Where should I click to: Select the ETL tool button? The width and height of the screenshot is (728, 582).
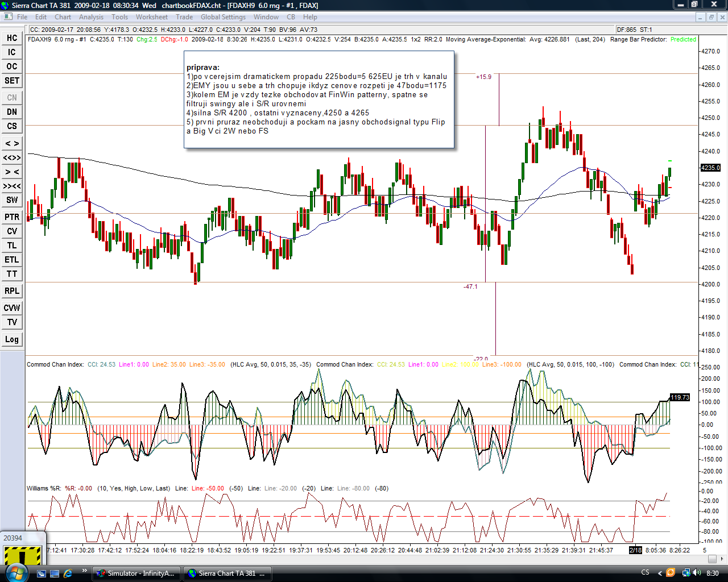(12, 260)
